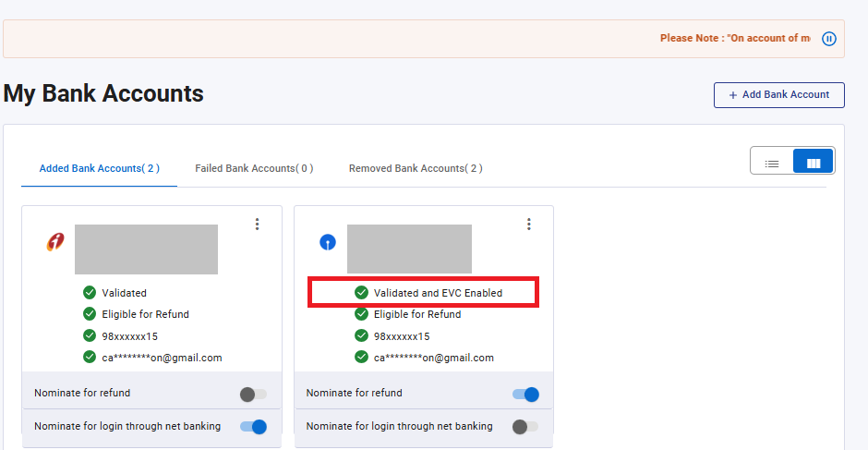Go to Removed Bank Accounts tab
This screenshot has height=450, width=868.
coord(416,168)
